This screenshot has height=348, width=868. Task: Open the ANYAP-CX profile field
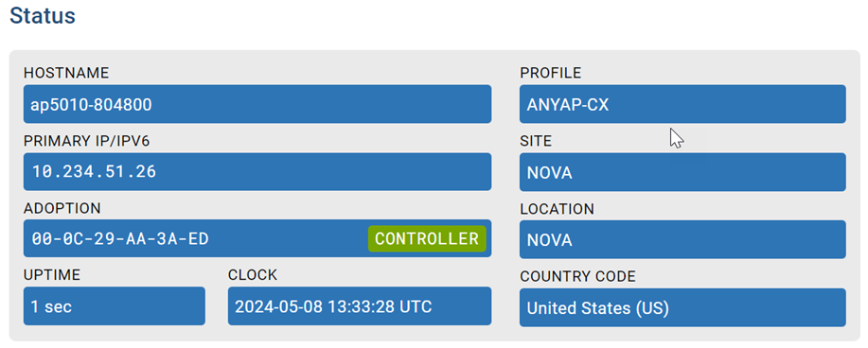click(x=682, y=104)
